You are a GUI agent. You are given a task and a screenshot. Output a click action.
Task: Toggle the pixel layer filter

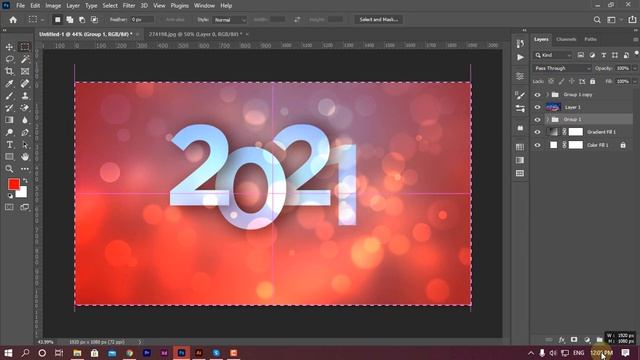click(x=580, y=55)
